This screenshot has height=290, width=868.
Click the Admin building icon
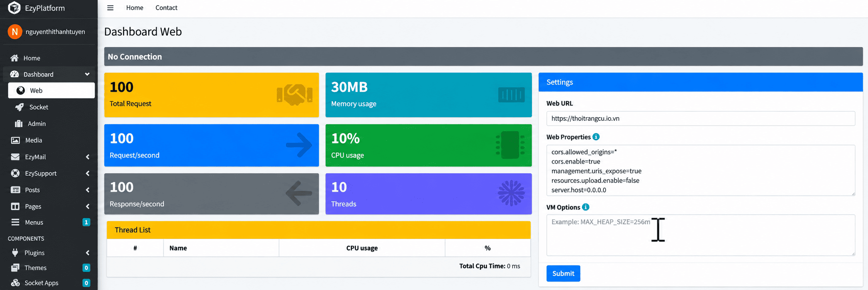pyautogui.click(x=18, y=124)
